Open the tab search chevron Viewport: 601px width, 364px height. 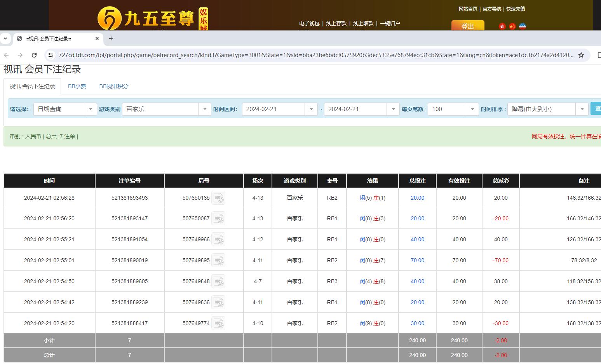(x=5, y=38)
